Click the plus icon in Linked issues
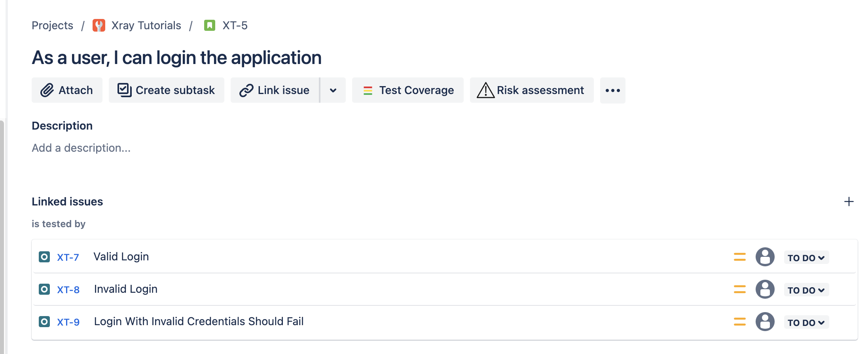Image resolution: width=868 pixels, height=354 pixels. pyautogui.click(x=849, y=201)
